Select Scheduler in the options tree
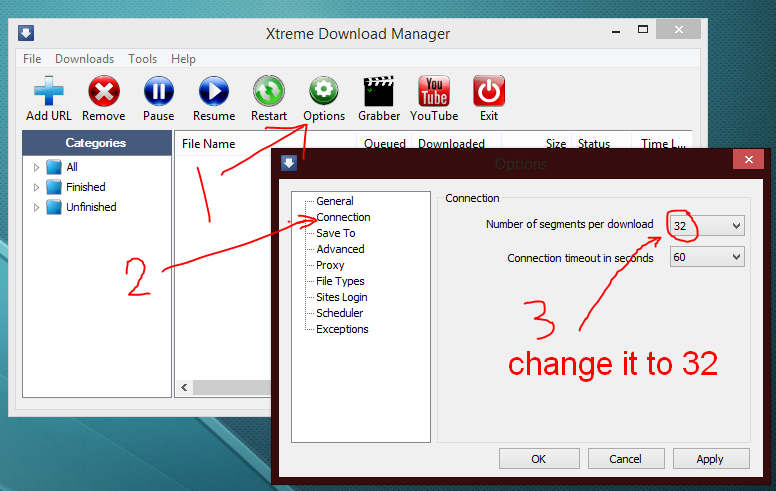The height and width of the screenshot is (491, 776). pyautogui.click(x=340, y=313)
